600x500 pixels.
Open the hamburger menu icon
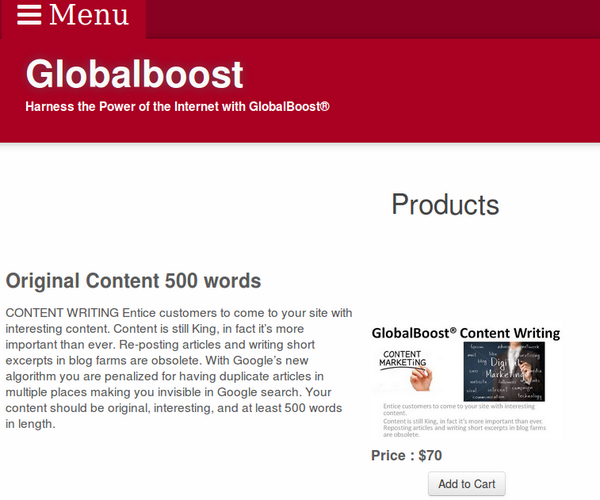[x=29, y=15]
